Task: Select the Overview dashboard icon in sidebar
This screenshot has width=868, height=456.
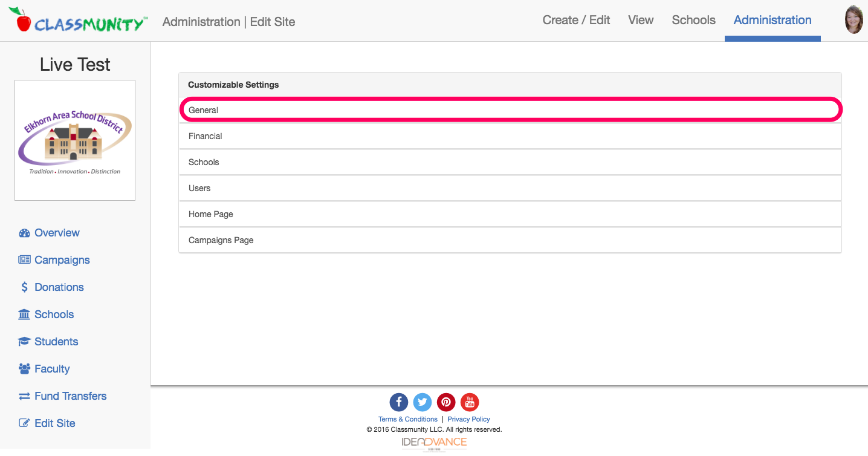Action: click(24, 233)
